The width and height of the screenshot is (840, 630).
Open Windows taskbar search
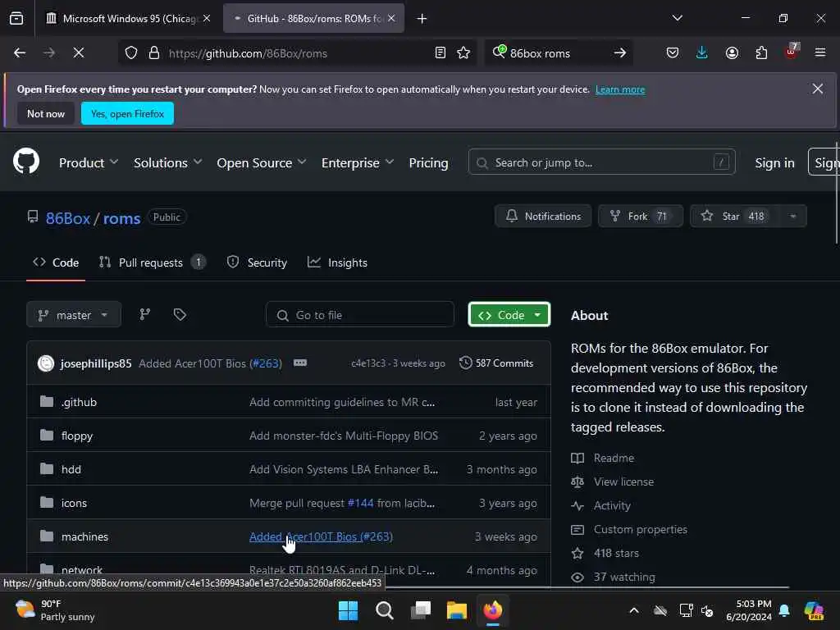[385, 610]
